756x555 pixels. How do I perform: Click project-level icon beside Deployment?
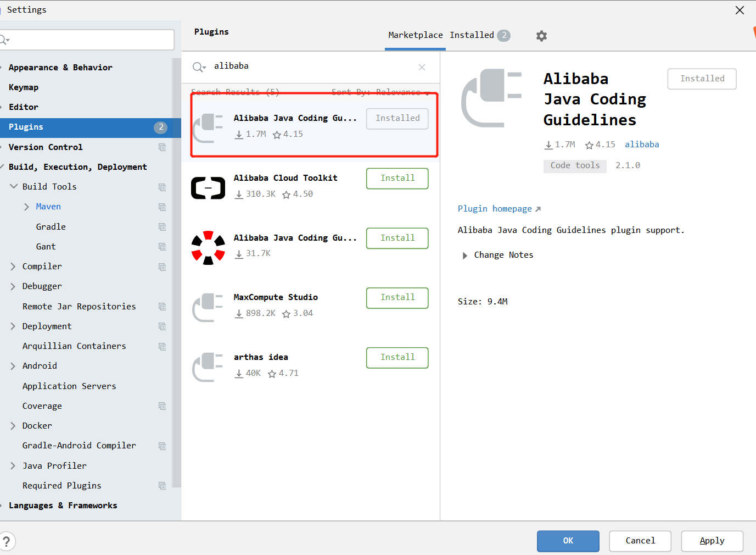point(162,326)
